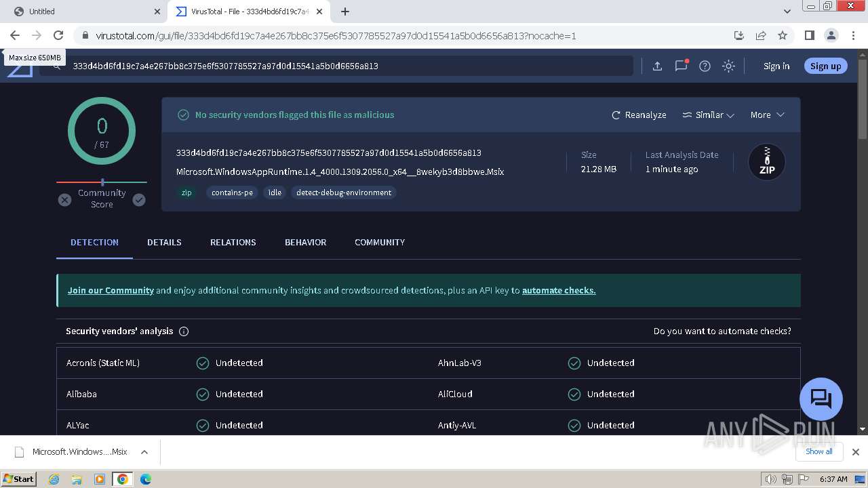Open the automate checks link
Viewport: 868px width, 488px height.
click(x=559, y=290)
